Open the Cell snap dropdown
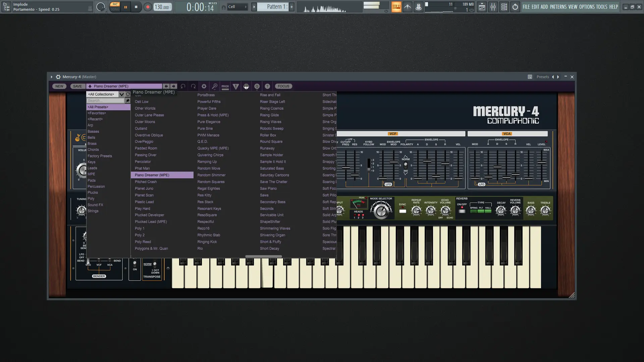The height and width of the screenshot is (362, 644). point(237,7)
